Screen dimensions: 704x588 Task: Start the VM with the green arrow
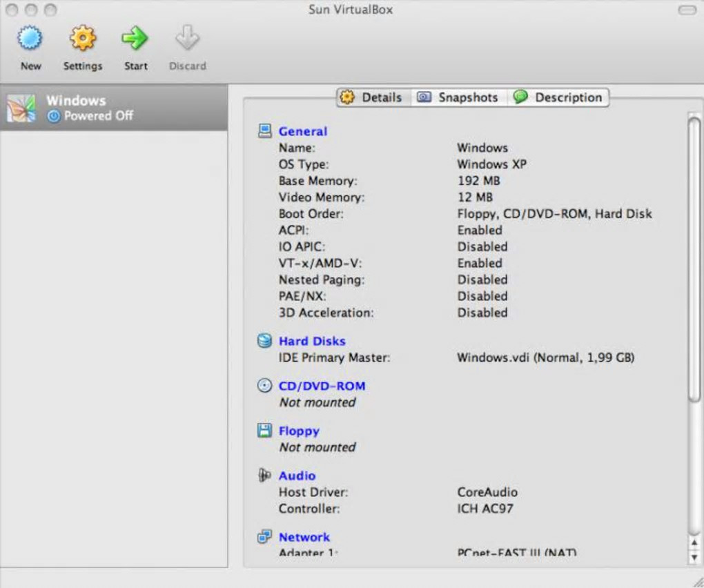pos(135,38)
